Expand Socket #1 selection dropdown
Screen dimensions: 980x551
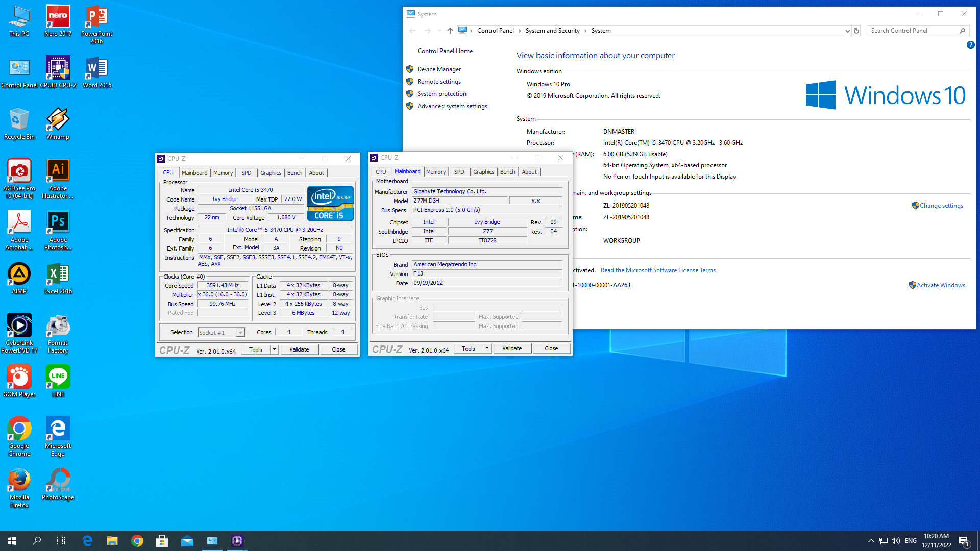tap(240, 333)
